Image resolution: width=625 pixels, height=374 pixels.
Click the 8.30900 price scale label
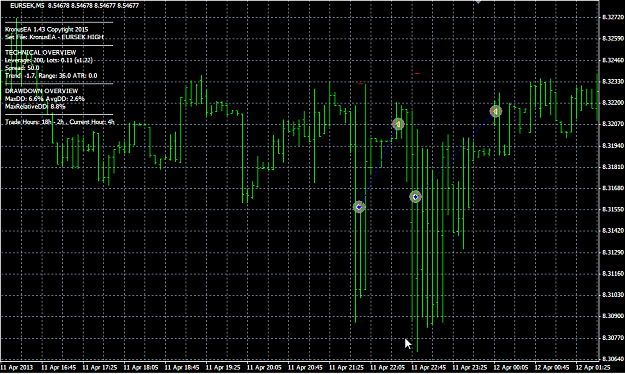click(x=613, y=316)
